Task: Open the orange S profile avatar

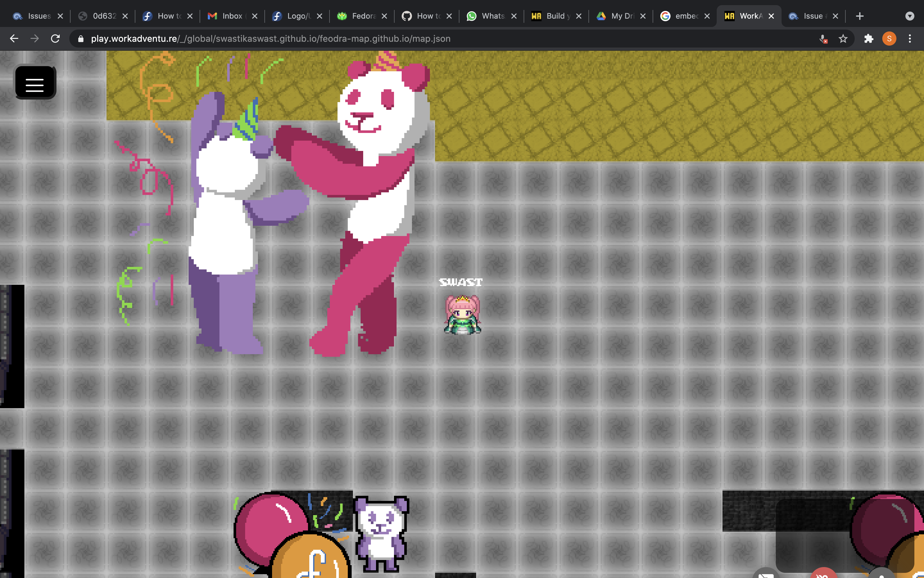Action: tap(889, 39)
